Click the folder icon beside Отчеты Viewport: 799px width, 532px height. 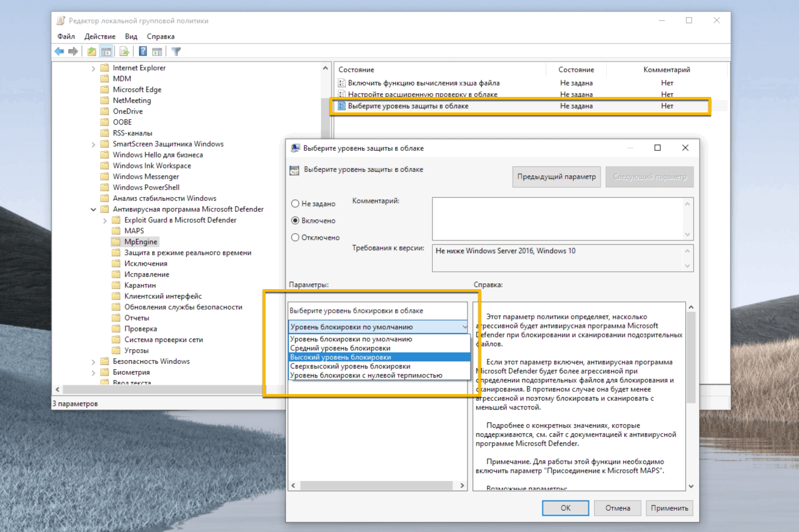pos(116,318)
